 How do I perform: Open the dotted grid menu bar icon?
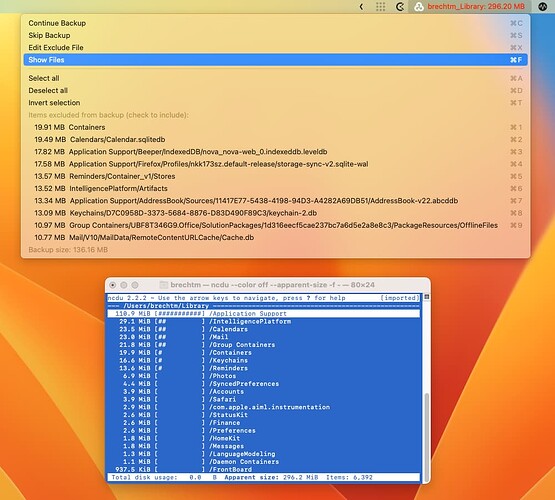[x=381, y=7]
